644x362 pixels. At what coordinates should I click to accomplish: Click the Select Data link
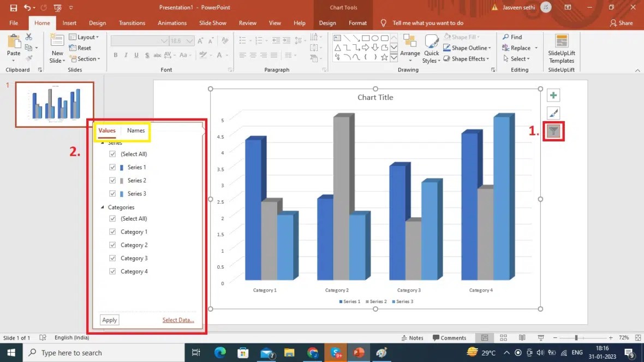point(177,320)
